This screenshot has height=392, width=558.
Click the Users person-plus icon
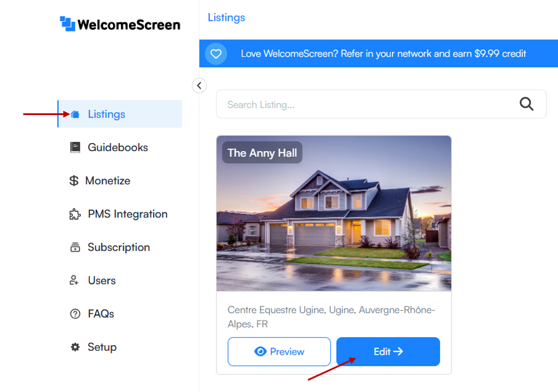74,280
